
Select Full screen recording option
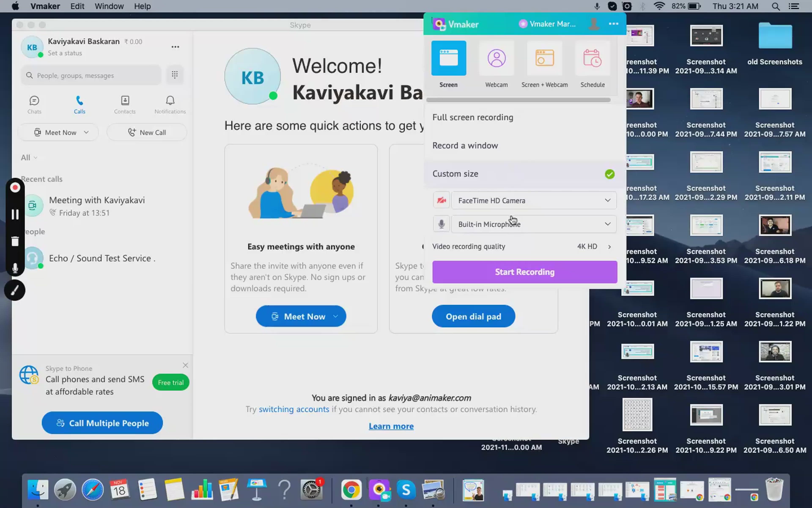[x=525, y=117]
